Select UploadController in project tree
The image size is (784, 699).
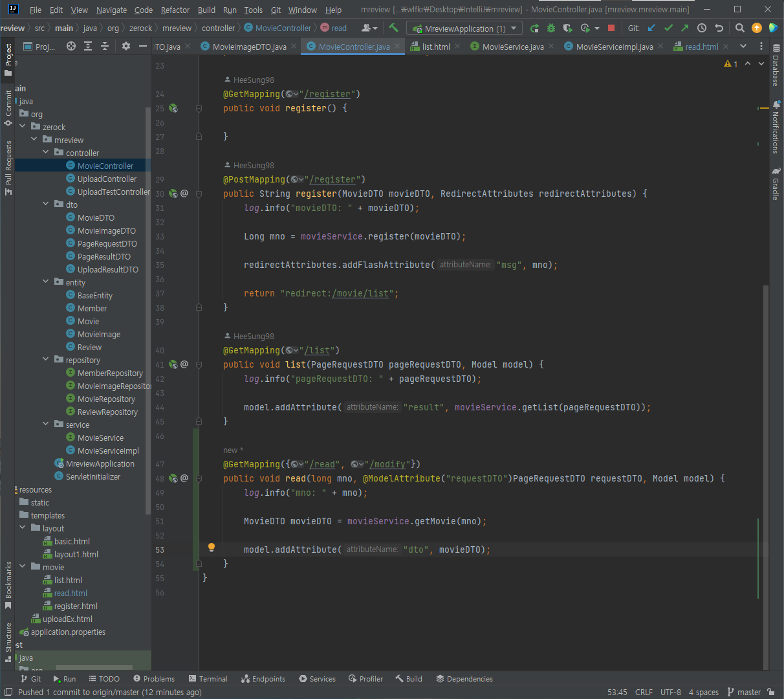107,179
